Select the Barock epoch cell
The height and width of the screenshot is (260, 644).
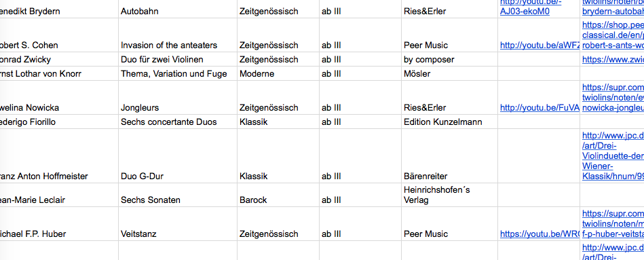tap(278, 195)
